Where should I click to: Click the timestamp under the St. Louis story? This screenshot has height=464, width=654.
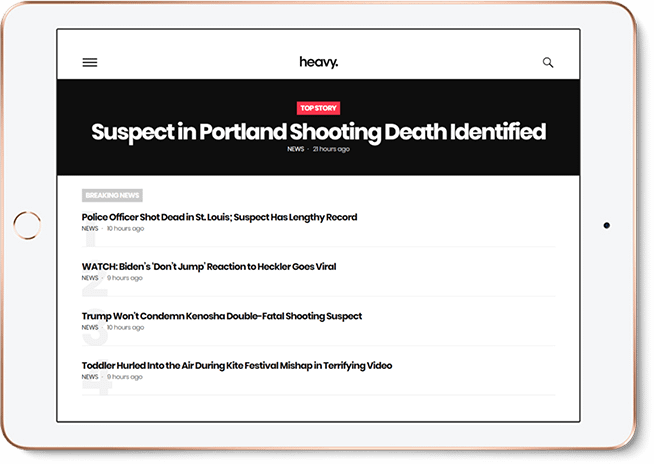pos(125,229)
